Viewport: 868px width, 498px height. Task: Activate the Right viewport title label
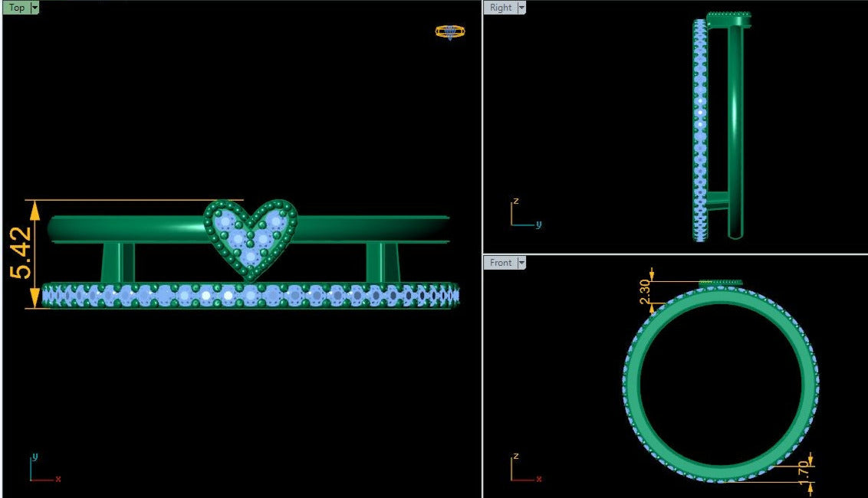pyautogui.click(x=500, y=8)
